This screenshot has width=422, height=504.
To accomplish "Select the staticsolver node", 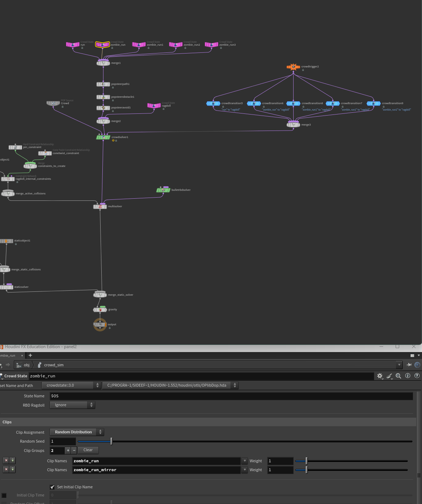I will click(6, 287).
